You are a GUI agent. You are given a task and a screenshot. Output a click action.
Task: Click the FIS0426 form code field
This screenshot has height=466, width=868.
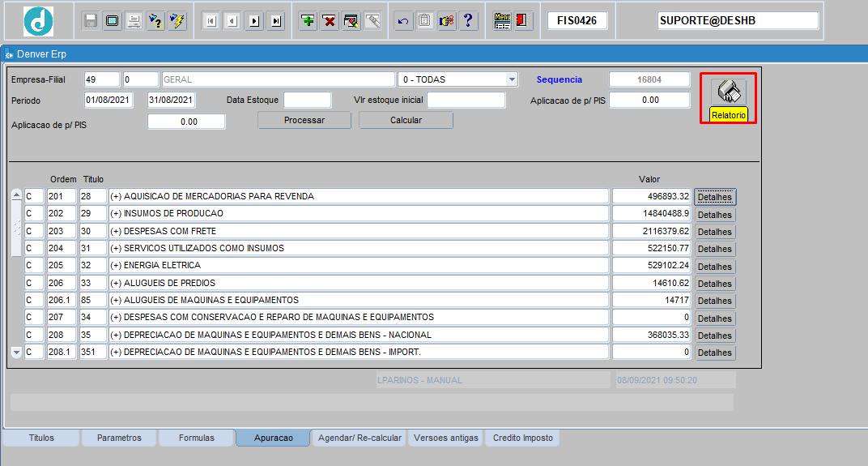[577, 20]
